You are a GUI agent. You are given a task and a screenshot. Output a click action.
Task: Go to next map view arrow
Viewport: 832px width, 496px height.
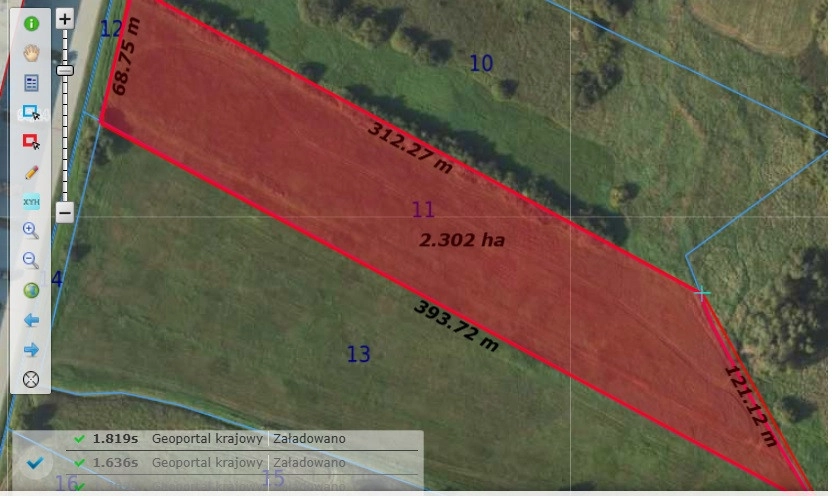click(31, 350)
